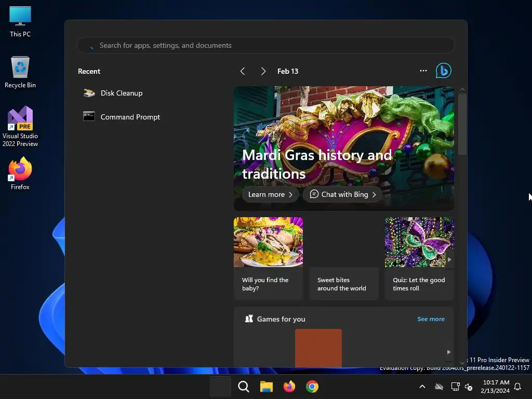Click the Start button on taskbar
The width and height of the screenshot is (532, 399).
pyautogui.click(x=220, y=387)
